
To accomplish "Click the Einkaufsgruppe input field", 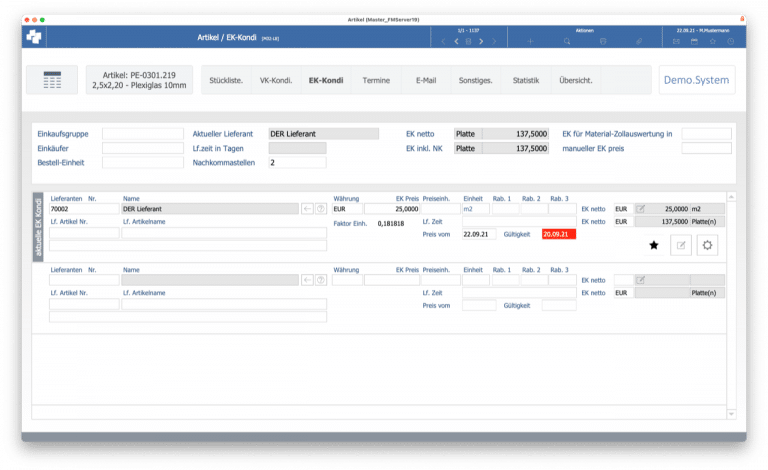I will [x=143, y=133].
